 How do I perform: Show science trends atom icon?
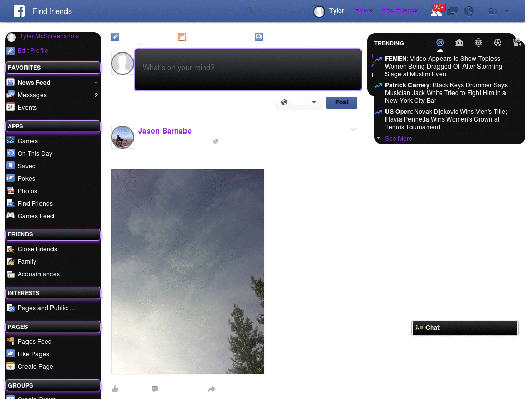point(478,43)
